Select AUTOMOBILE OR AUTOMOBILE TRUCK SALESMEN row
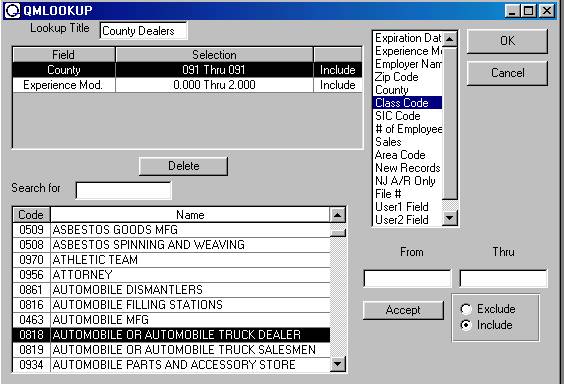 click(171, 350)
